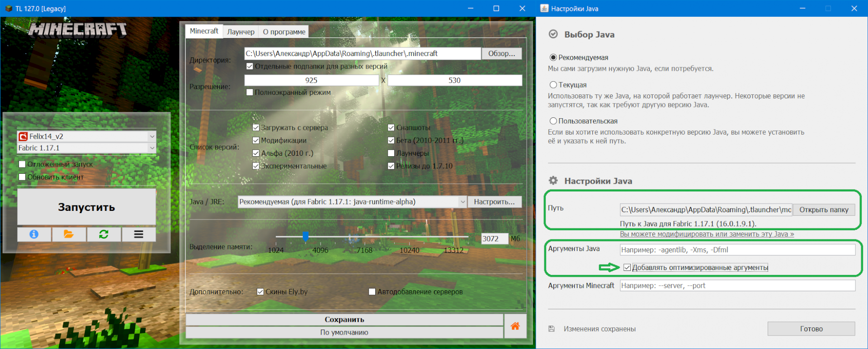The height and width of the screenshot is (349, 868).
Task: Uncheck Загружать с сервера
Action: pyautogui.click(x=256, y=128)
